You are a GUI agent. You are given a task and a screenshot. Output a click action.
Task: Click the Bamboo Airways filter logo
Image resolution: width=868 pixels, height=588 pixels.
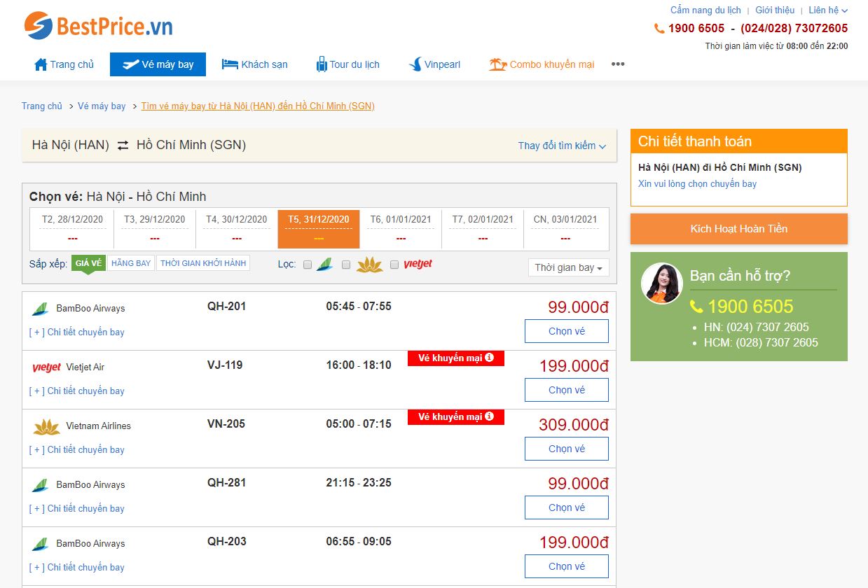[x=324, y=265]
